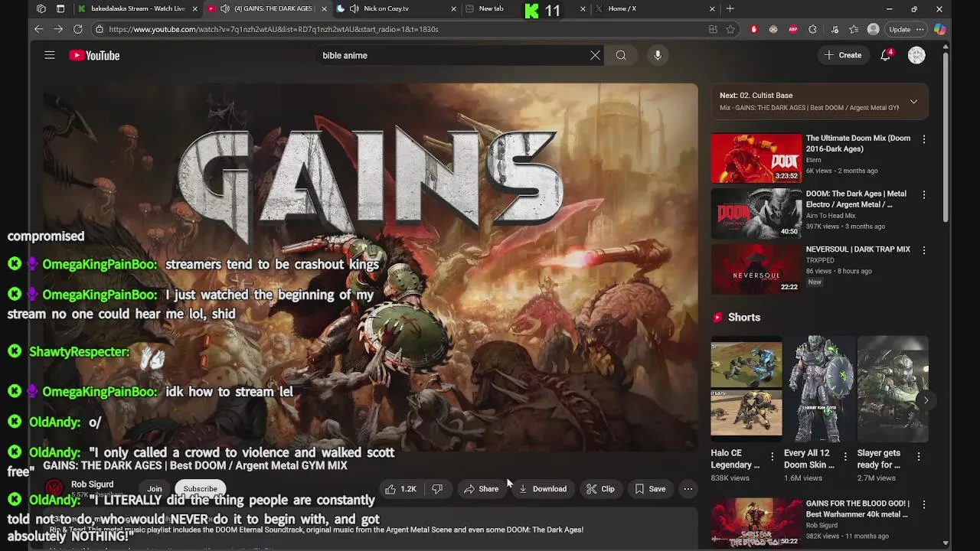Image resolution: width=980 pixels, height=551 pixels.
Task: Open the Favorites list icon
Action: coord(854,29)
